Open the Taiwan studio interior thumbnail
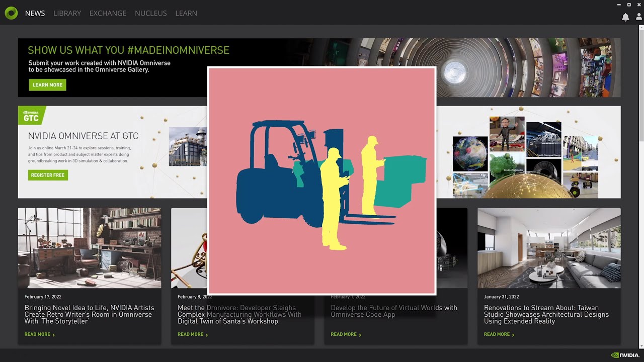This screenshot has width=644, height=362. [x=549, y=248]
